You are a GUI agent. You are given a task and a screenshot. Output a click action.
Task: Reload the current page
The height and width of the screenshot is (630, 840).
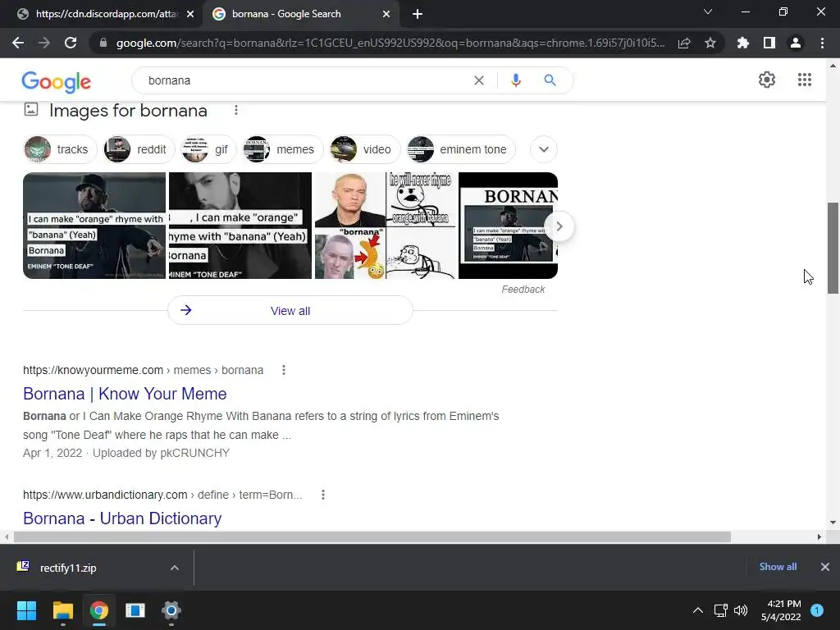pos(71,43)
